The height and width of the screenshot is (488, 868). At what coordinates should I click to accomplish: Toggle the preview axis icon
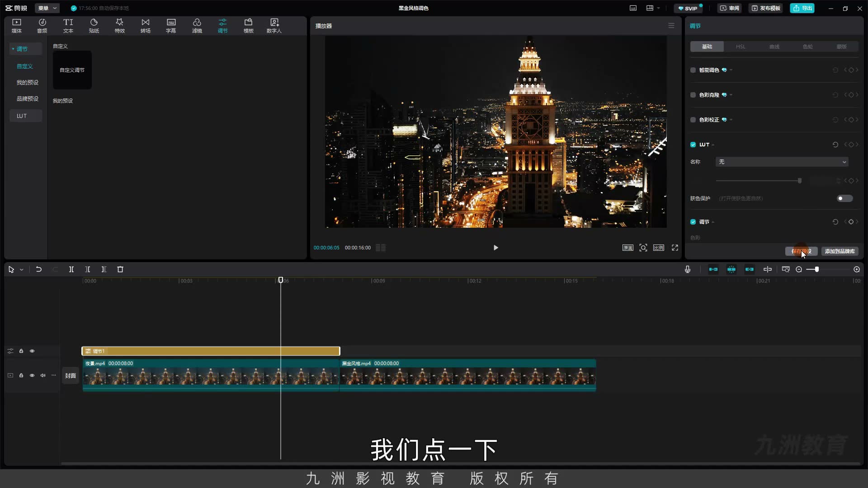pyautogui.click(x=768, y=269)
